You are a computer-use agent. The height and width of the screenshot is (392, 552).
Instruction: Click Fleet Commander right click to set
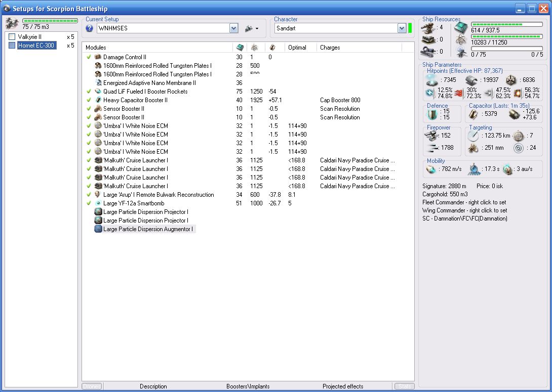[x=464, y=202]
